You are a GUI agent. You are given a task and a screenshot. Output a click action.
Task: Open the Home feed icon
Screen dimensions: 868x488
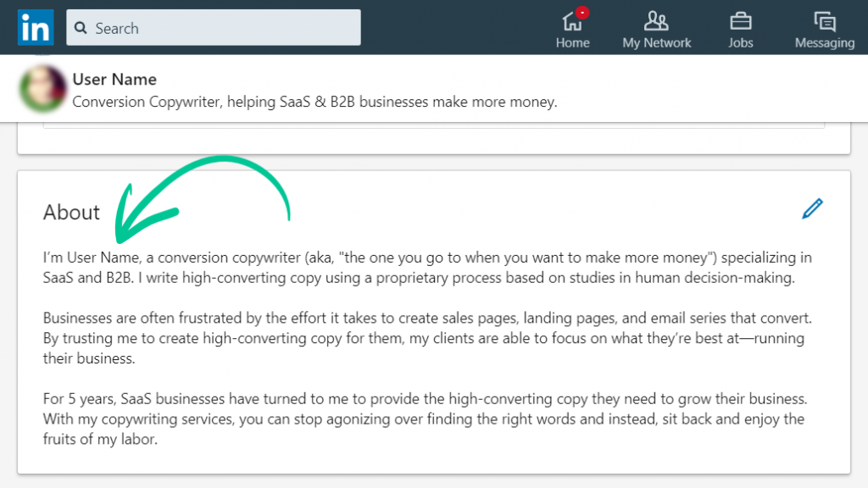pyautogui.click(x=572, y=21)
